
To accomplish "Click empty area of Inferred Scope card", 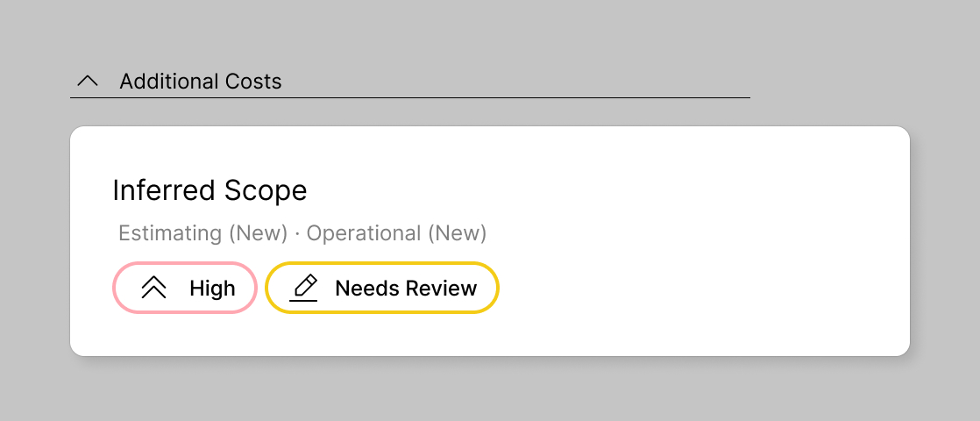I will tap(701, 246).
